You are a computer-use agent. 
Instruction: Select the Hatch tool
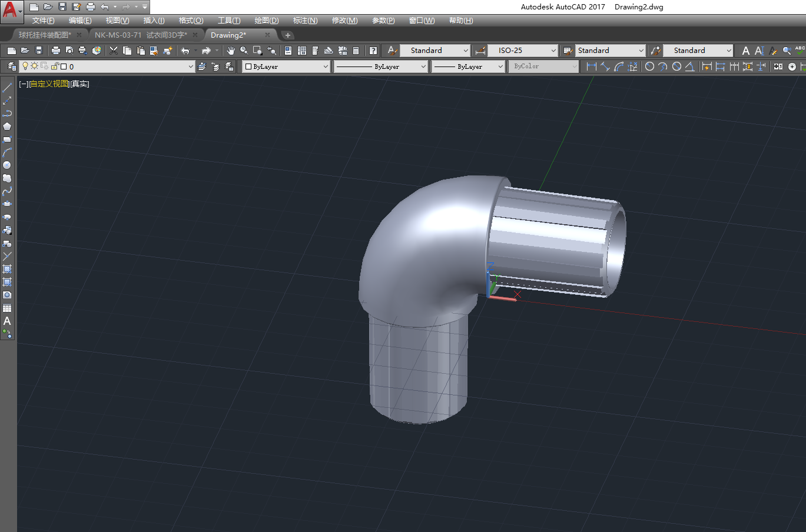tap(7, 269)
